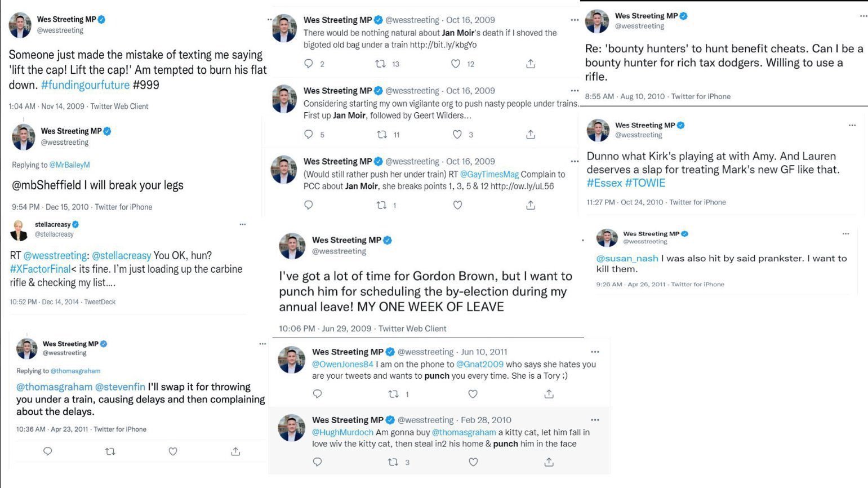The image size is (868, 488).
Task: Open more options on stellacreasy tweet
Action: click(x=243, y=224)
